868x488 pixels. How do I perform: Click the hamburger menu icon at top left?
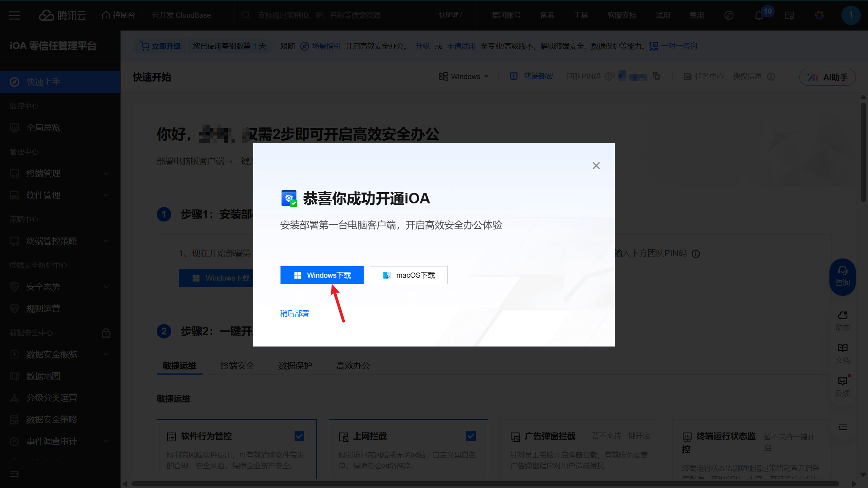[15, 16]
